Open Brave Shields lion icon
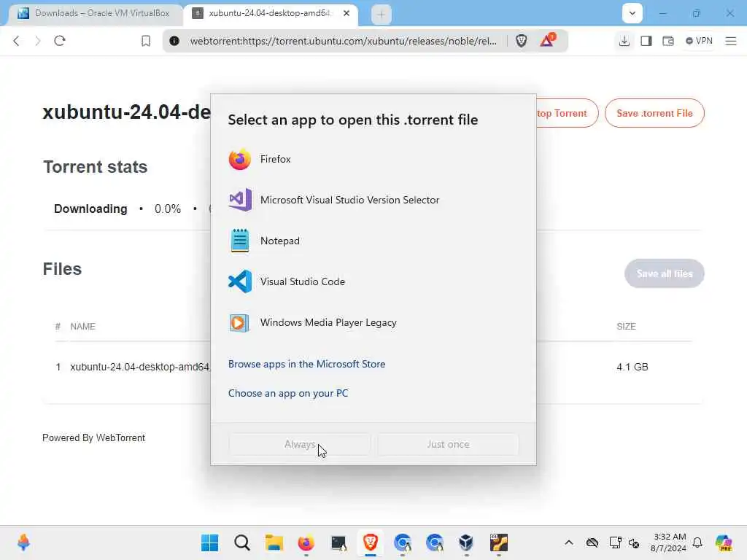This screenshot has width=747, height=560. click(521, 41)
